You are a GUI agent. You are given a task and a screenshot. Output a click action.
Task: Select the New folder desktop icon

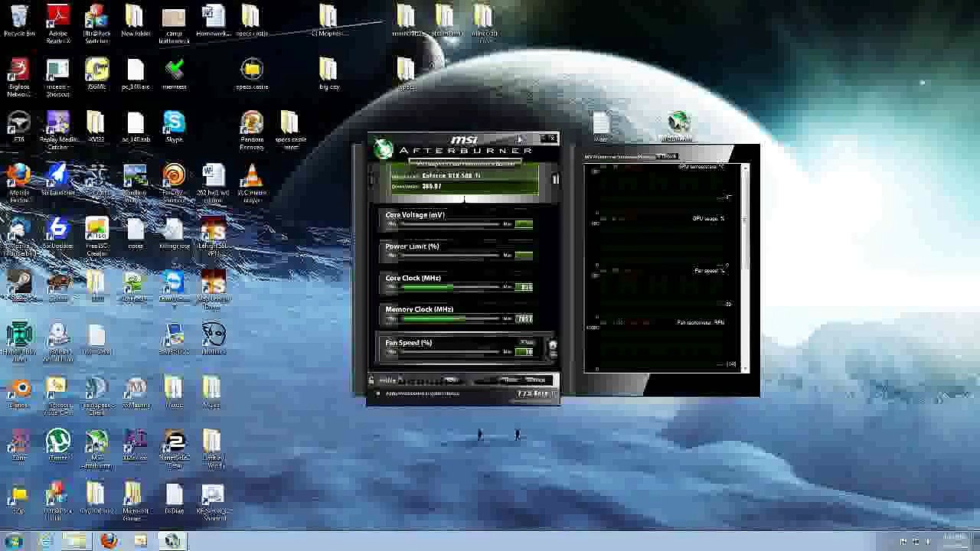coord(136,21)
